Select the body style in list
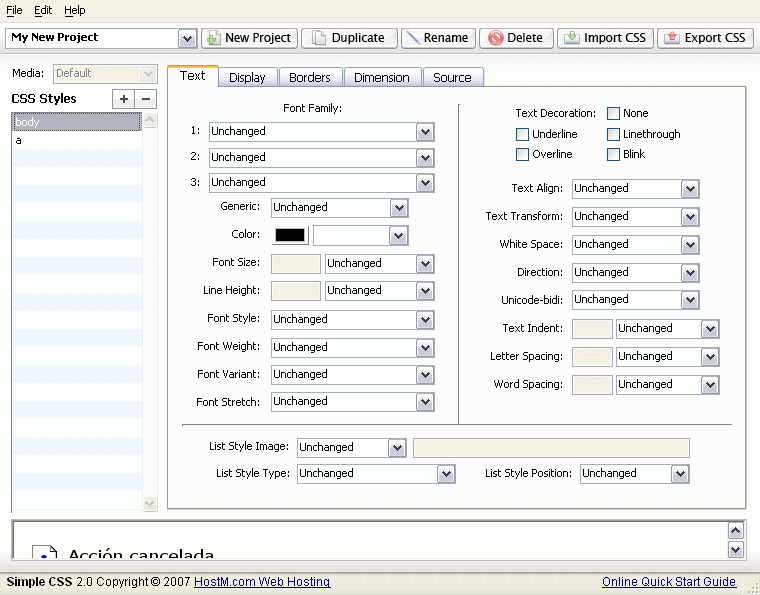 pos(77,122)
